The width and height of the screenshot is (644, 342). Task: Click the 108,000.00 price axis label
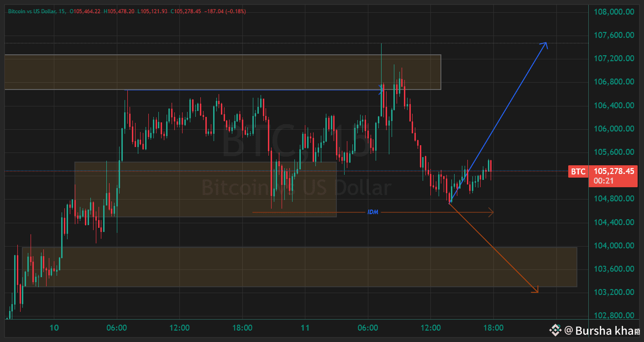point(613,12)
